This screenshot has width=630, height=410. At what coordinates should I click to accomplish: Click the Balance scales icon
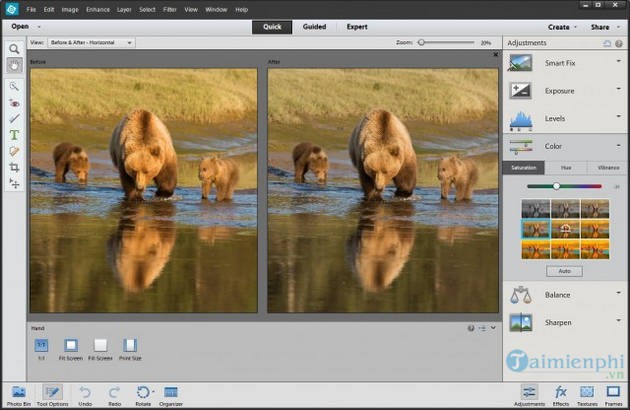pyautogui.click(x=520, y=295)
